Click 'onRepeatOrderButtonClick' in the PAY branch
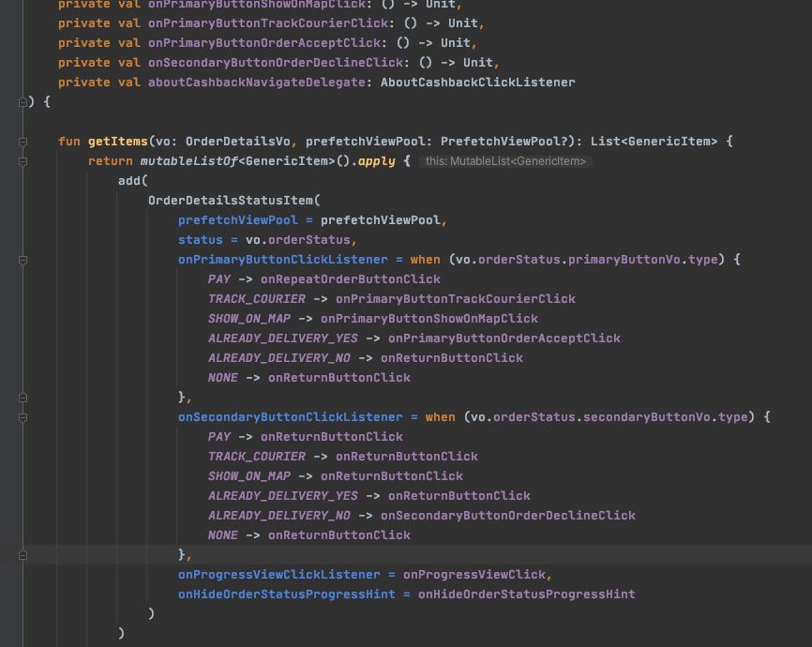The height and width of the screenshot is (647, 812). click(x=351, y=279)
